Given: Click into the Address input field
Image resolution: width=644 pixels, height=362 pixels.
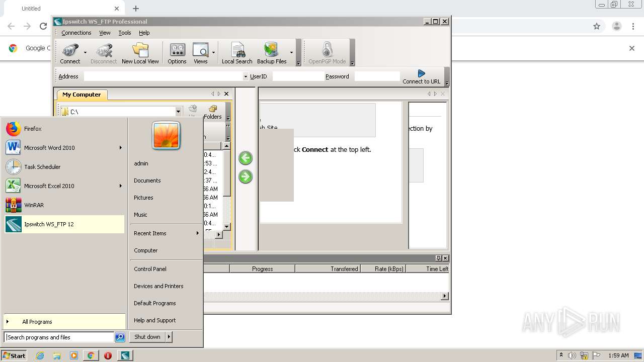Looking at the screenshot, I should click(163, 76).
